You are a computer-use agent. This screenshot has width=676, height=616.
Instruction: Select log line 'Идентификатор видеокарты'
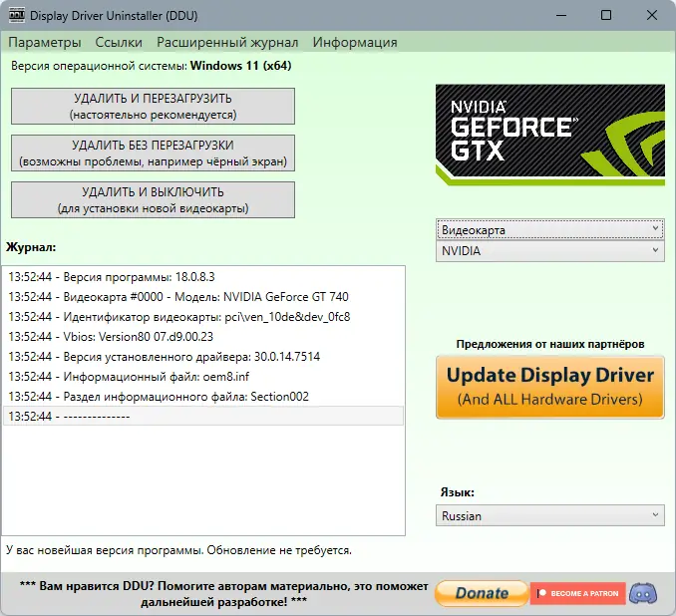coord(203,317)
